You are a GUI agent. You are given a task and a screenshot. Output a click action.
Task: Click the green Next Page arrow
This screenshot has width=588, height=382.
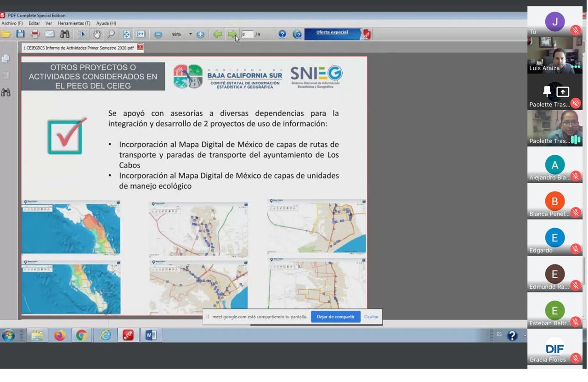[x=232, y=34]
